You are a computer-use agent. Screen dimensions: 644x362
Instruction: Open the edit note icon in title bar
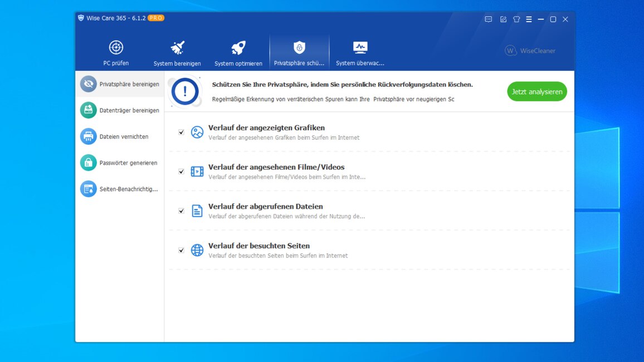[x=503, y=19]
